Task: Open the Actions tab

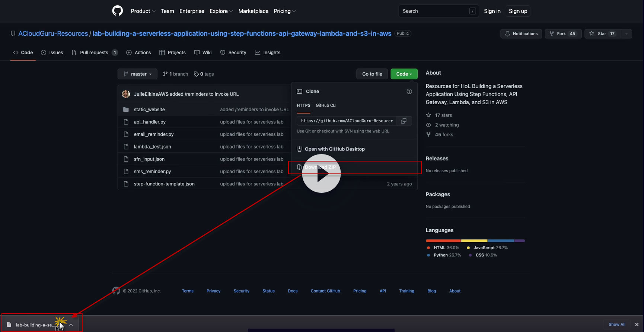Action: [138, 52]
